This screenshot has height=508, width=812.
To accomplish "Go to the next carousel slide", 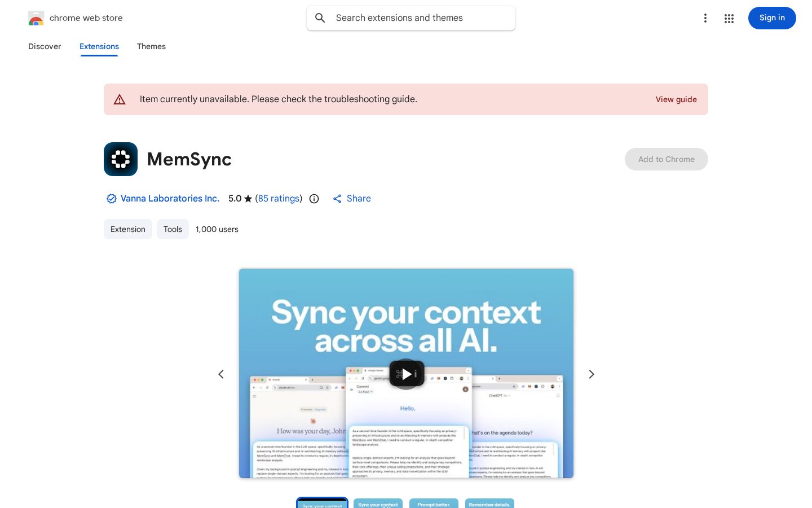I will (x=592, y=374).
